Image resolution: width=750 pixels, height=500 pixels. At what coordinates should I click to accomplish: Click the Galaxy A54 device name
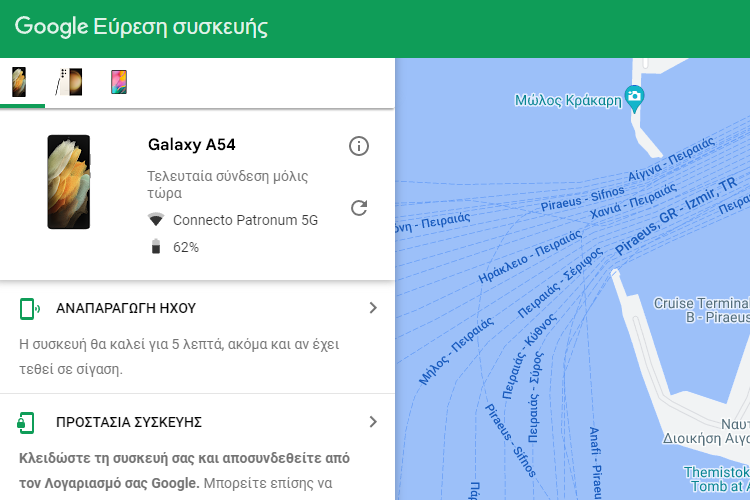(x=192, y=144)
